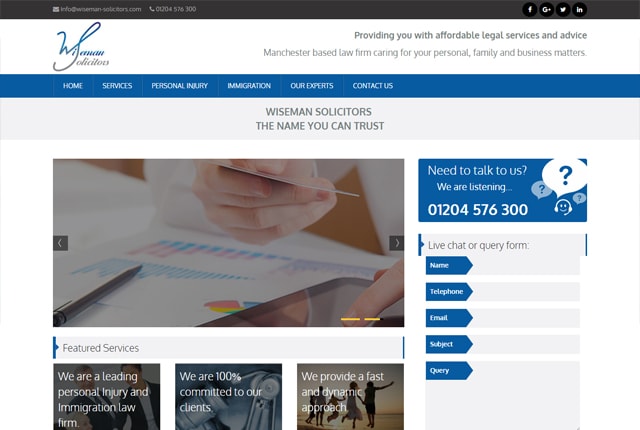Viewport: 640px width, 430px height.
Task: Click into the Email input field
Action: click(x=525, y=318)
